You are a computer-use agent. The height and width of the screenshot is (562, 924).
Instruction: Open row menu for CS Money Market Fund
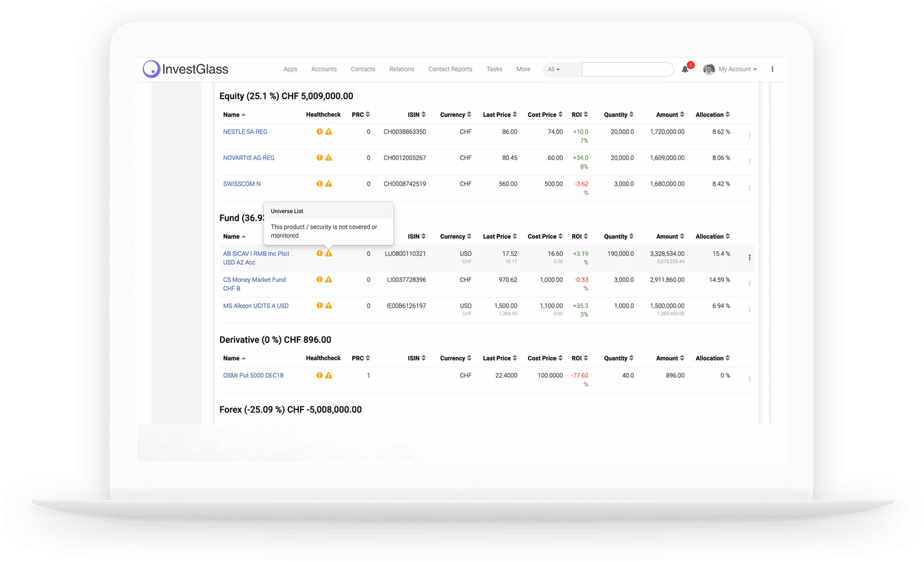point(750,283)
